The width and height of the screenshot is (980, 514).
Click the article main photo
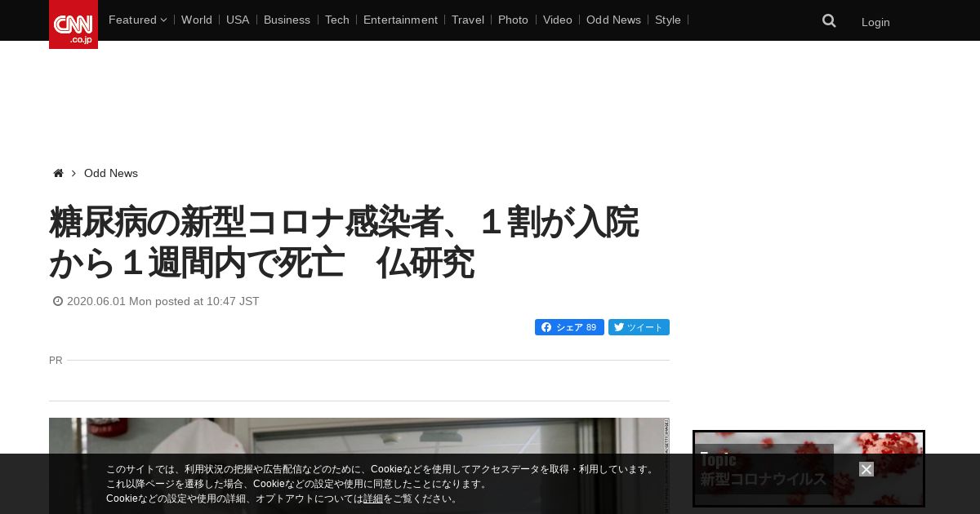tap(359, 466)
